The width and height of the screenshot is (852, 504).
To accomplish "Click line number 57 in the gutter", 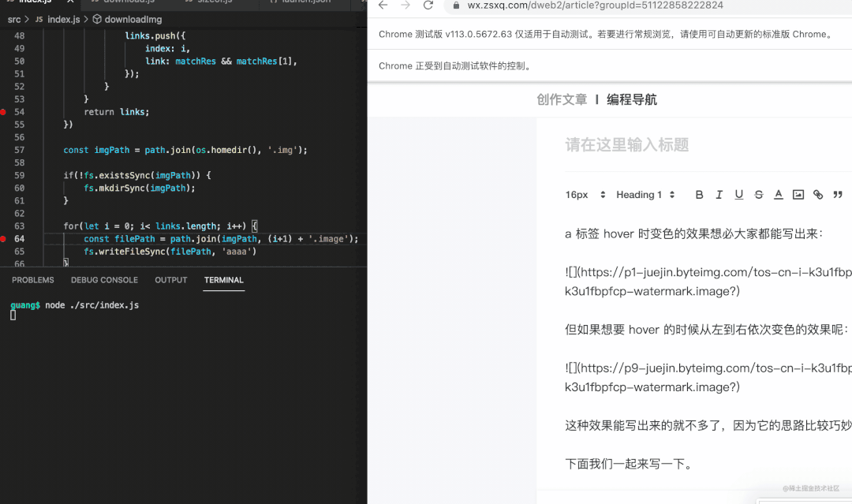I will [x=20, y=150].
